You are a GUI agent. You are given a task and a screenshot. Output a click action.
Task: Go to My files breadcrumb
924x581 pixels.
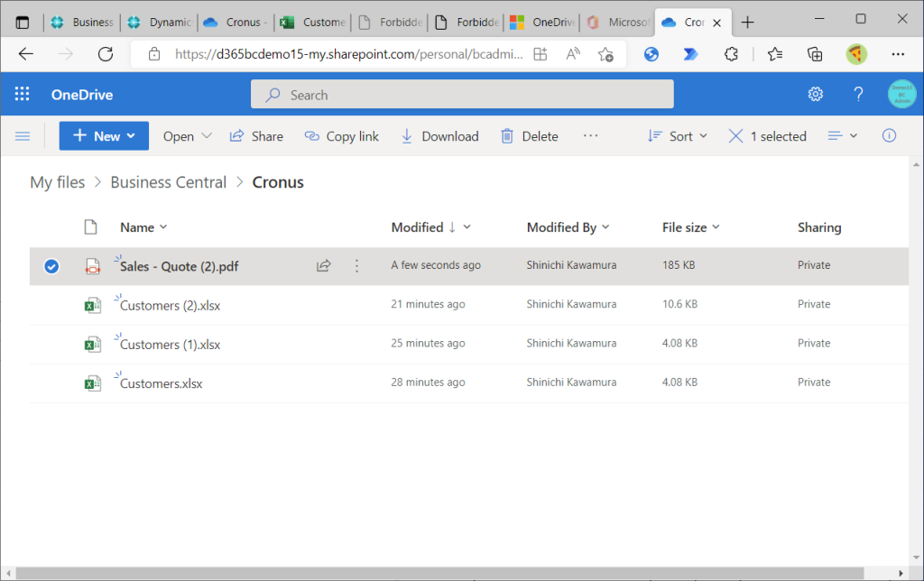[57, 182]
